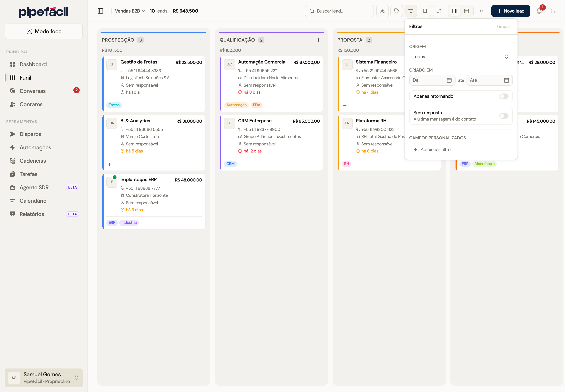Click Novo lead button
The height and width of the screenshot is (392, 565).
pos(510,11)
